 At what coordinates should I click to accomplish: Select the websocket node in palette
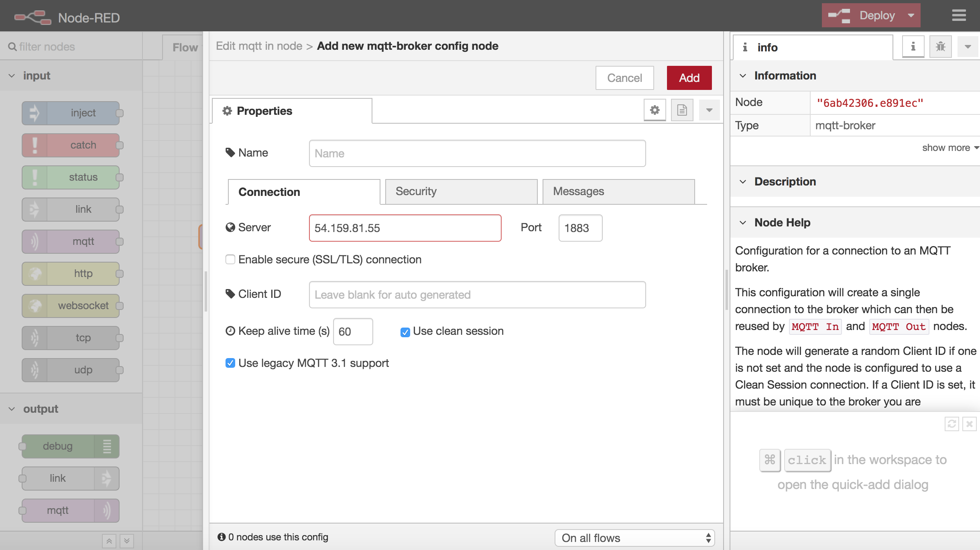tap(71, 306)
